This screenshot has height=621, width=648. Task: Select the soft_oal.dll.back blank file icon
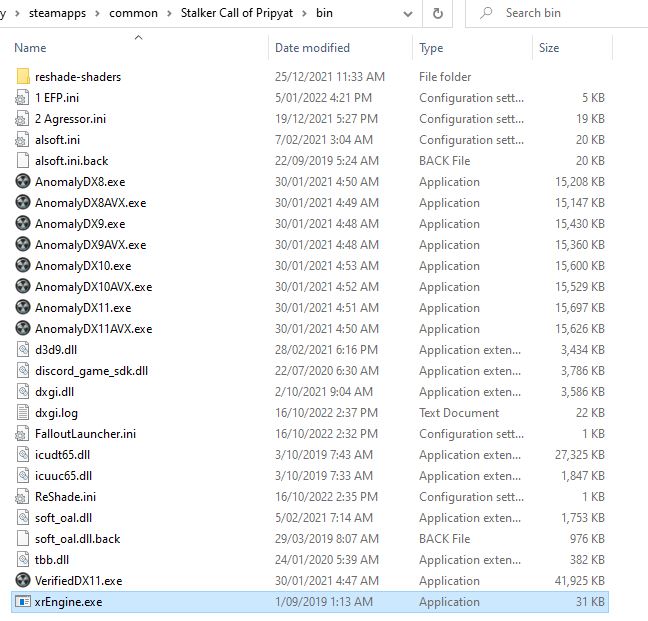(x=23, y=538)
